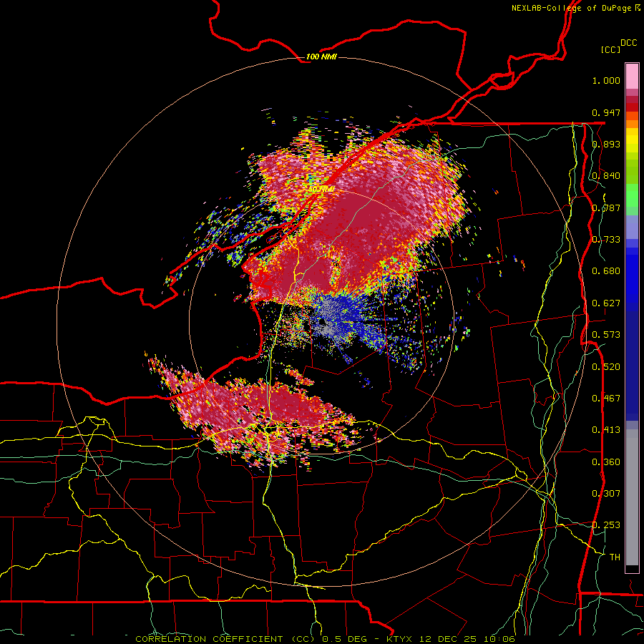Image resolution: width=644 pixels, height=644 pixels.
Task: Click the 0.307 scale value
Action: pos(606,494)
